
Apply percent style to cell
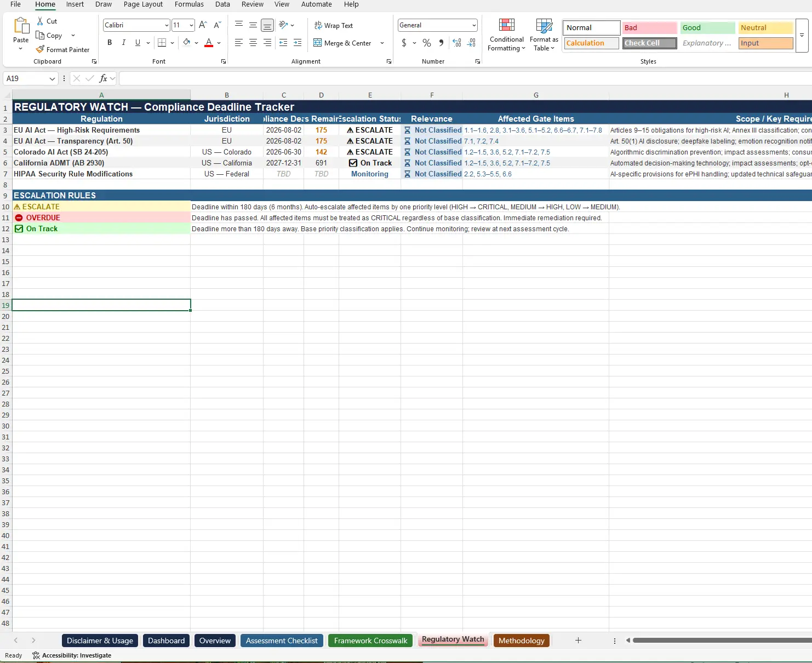click(427, 43)
